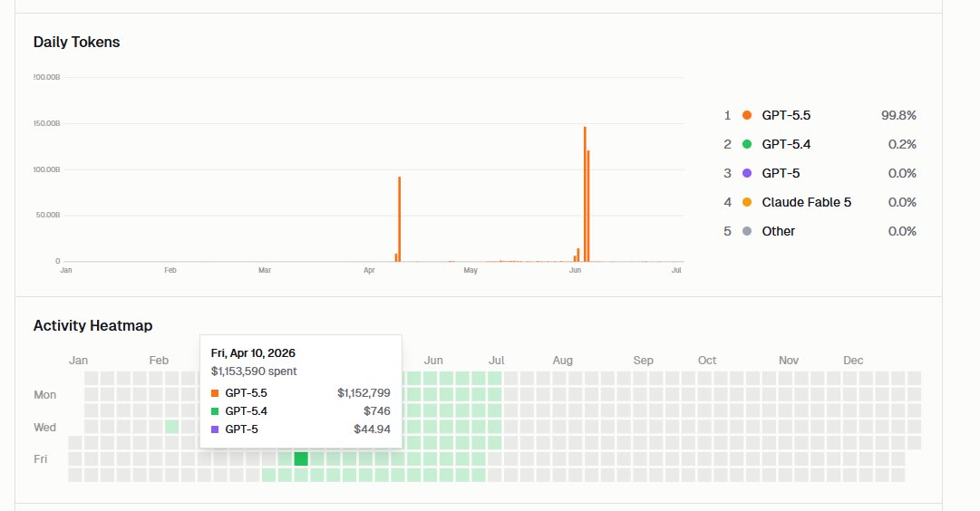
Task: Click the tall orange April bar in chart
Action: (400, 219)
